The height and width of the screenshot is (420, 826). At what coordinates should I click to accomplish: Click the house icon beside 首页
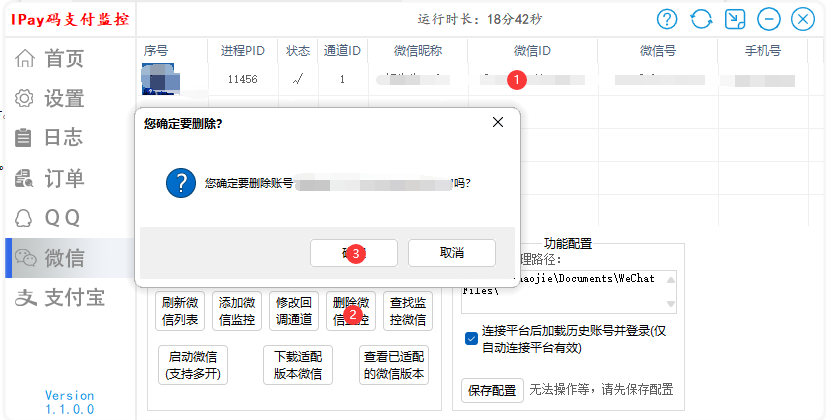[25, 58]
